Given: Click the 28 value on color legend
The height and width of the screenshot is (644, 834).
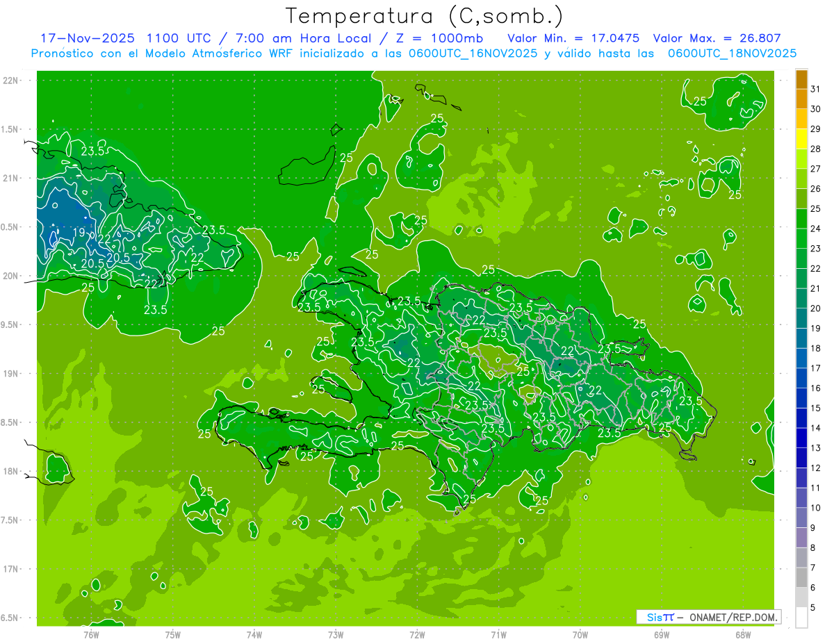Looking at the screenshot, I should [816, 149].
